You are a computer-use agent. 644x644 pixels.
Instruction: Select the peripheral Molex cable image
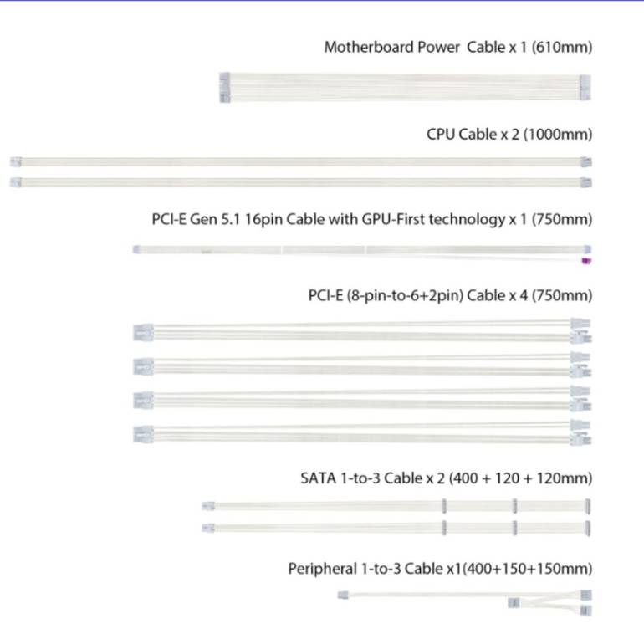(x=465, y=602)
